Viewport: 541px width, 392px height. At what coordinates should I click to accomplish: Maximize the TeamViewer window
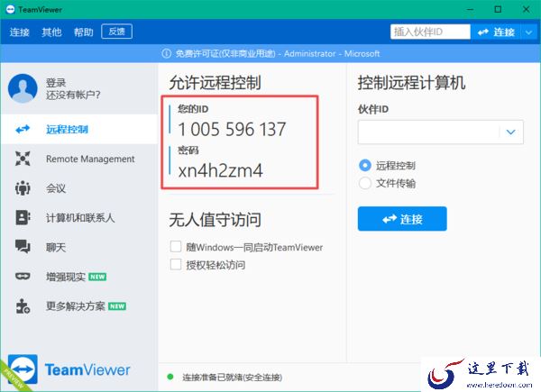pyautogui.click(x=498, y=9)
